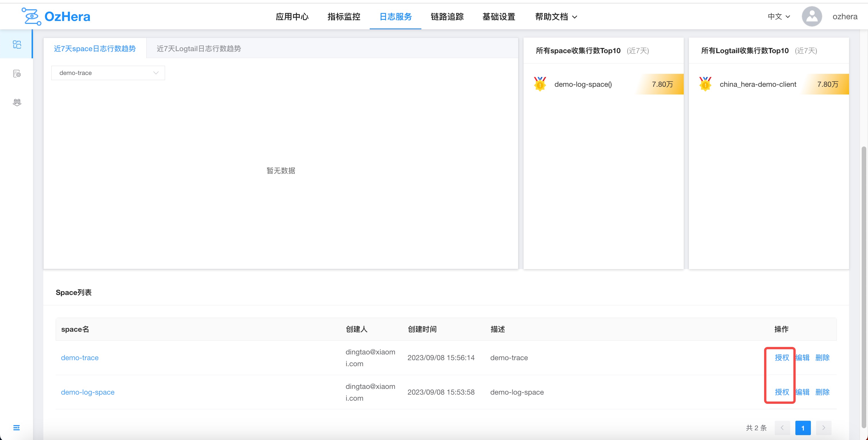Image resolution: width=868 pixels, height=440 pixels.
Task: Select page 1 in pagination
Action: pos(803,428)
